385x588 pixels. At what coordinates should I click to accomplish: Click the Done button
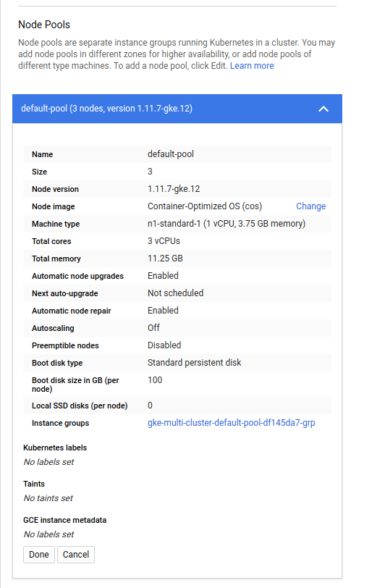tap(39, 555)
